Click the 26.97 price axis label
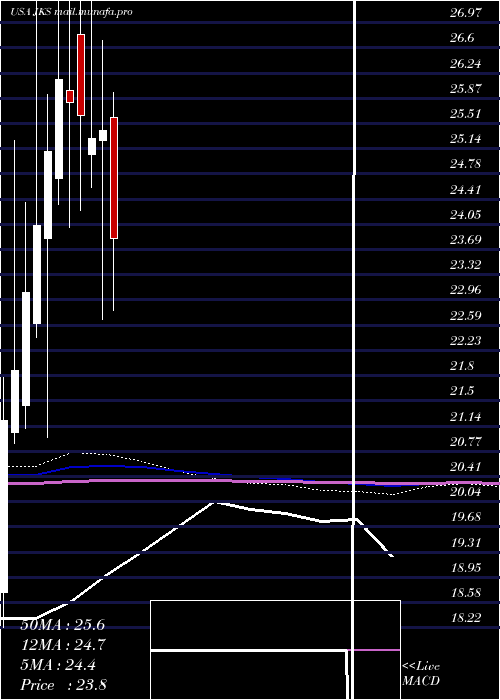Viewport: 500px width, 700px height. point(466,13)
